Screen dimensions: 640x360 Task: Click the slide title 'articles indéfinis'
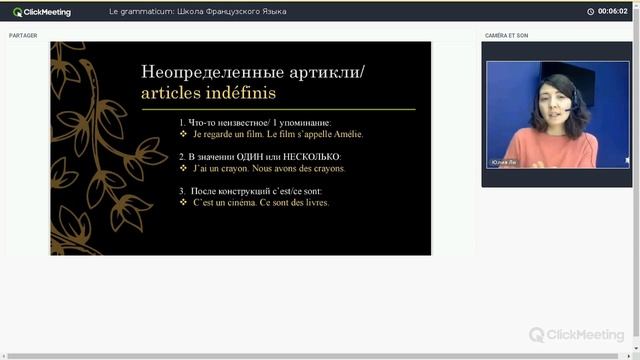point(209,93)
